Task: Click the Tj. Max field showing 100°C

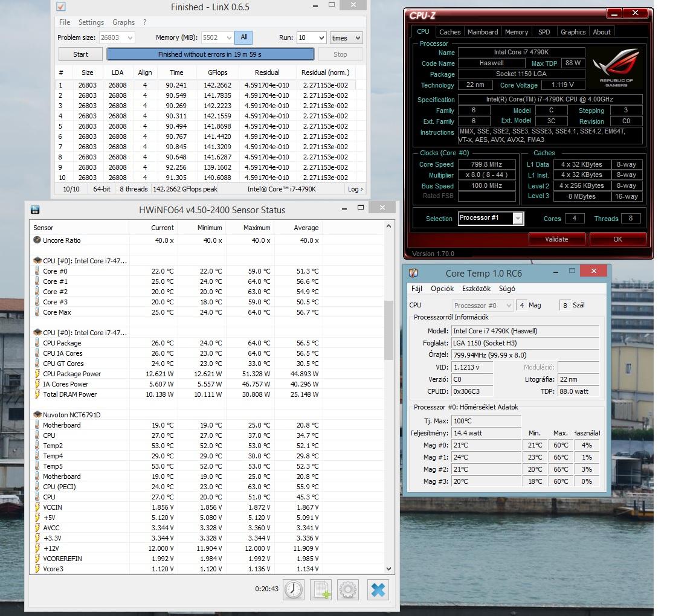Action: (486, 421)
